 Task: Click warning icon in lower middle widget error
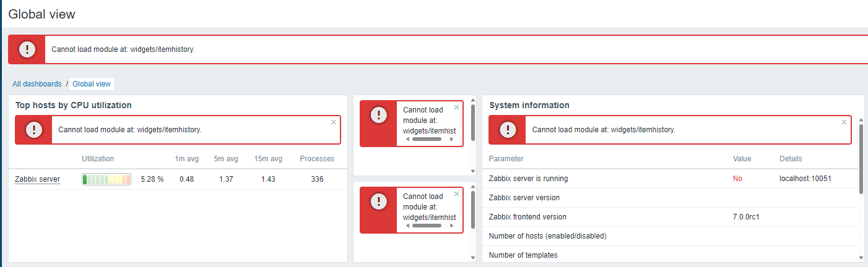tap(378, 201)
